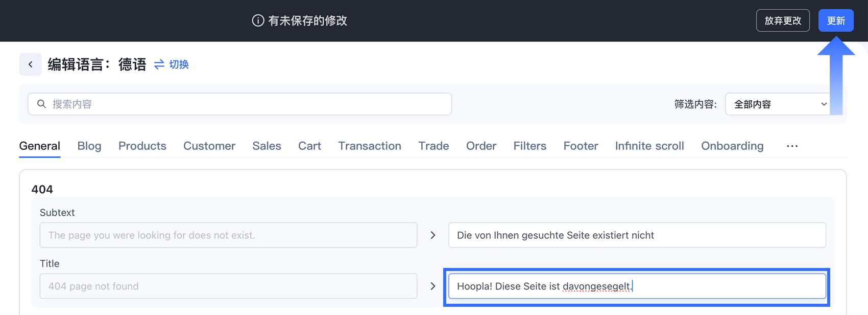The height and width of the screenshot is (315, 868).
Task: Open the 全部内容 filter dropdown
Action: 778,104
